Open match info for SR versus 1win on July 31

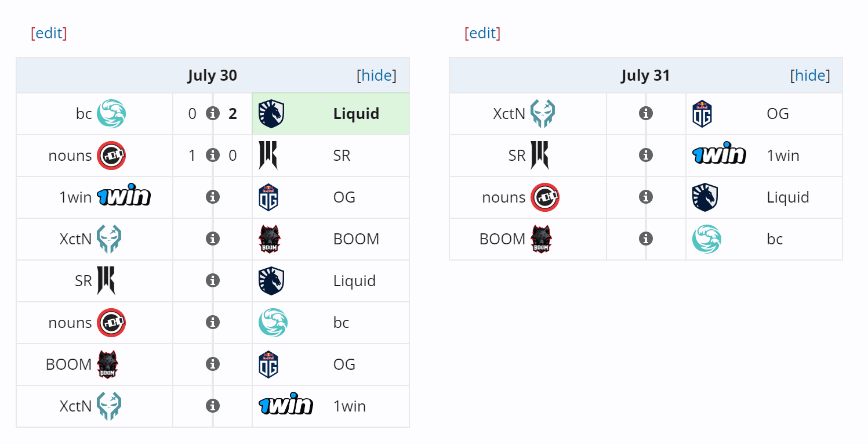[x=645, y=156]
